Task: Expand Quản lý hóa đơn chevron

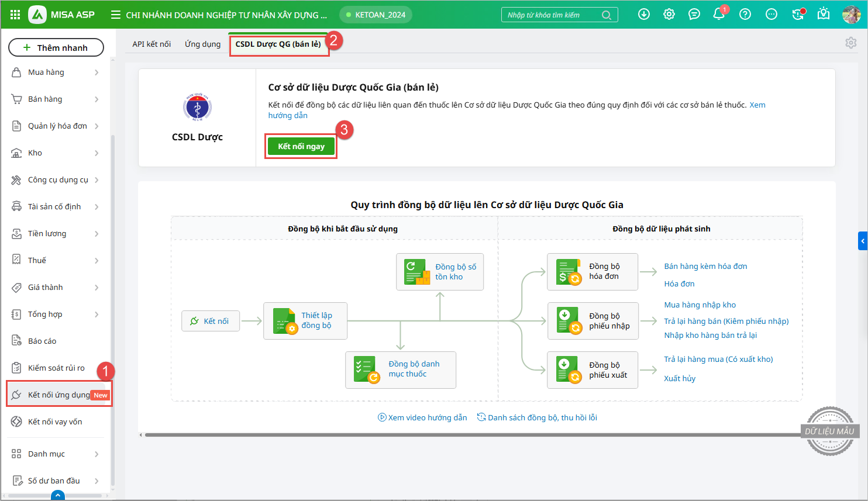Action: click(x=97, y=126)
